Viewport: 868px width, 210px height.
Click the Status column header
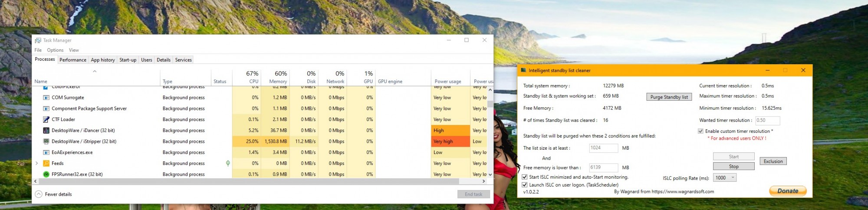[x=221, y=77]
